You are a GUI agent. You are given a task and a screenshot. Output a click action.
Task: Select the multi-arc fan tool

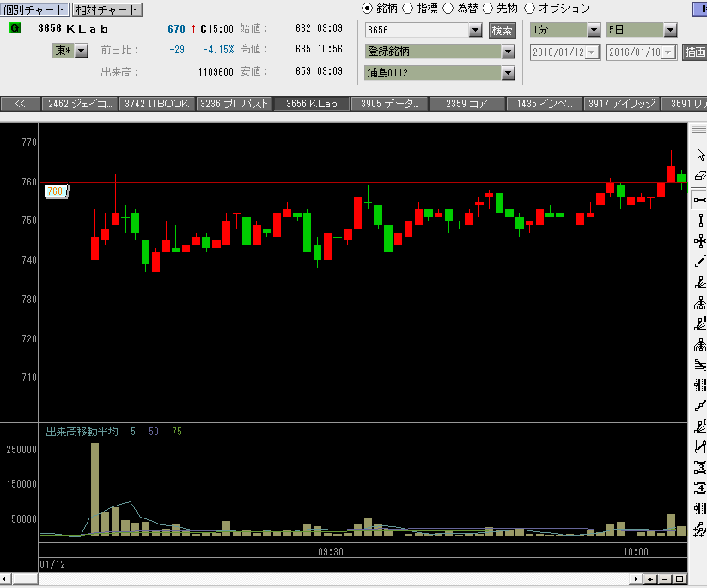click(x=700, y=345)
